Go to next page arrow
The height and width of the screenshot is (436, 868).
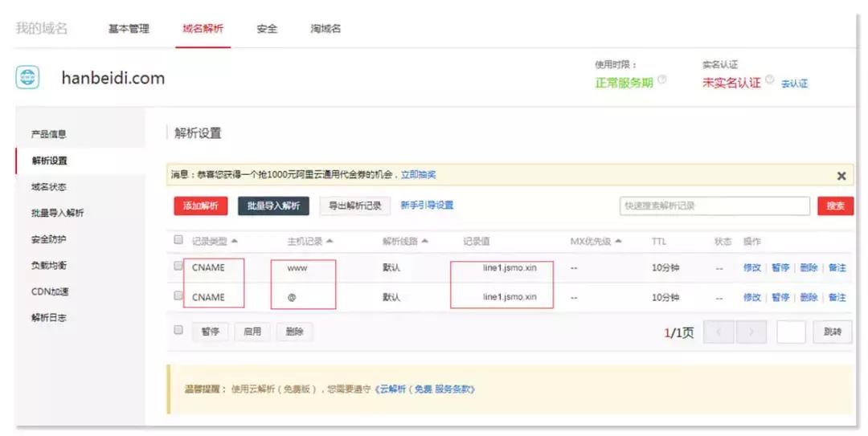(x=751, y=332)
